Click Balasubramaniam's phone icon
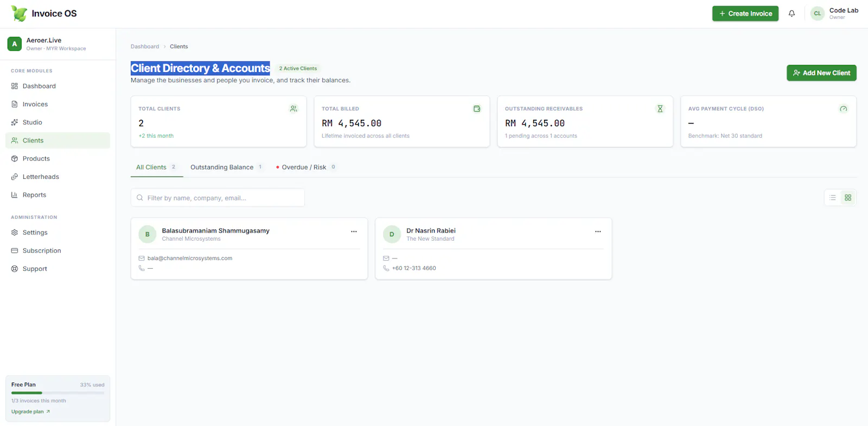Viewport: 868px width, 426px height. point(142,268)
